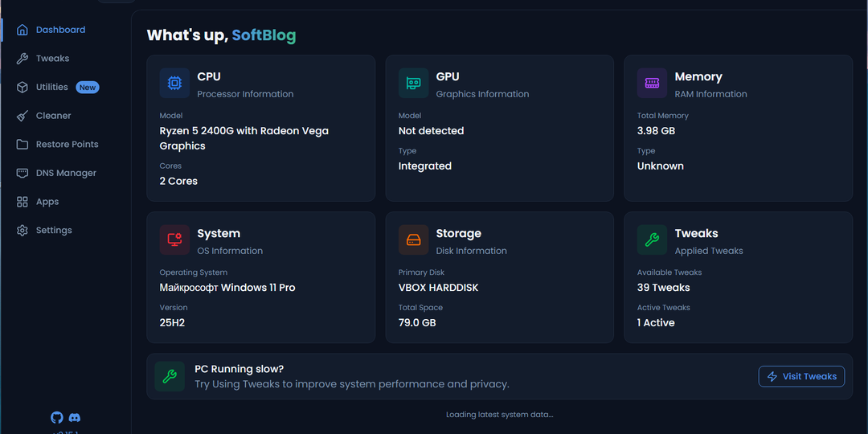The image size is (868, 434).
Task: Open the Discord icon link
Action: pyautogui.click(x=75, y=417)
